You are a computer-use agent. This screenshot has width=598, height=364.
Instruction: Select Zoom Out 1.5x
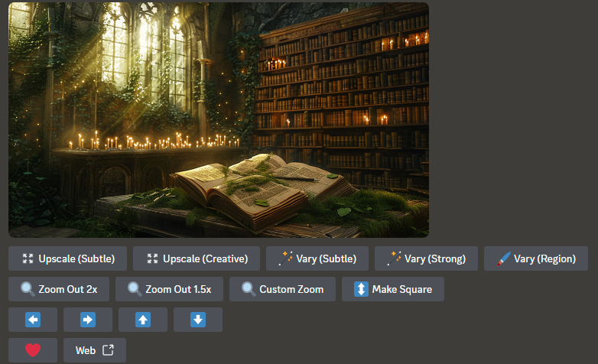click(169, 289)
